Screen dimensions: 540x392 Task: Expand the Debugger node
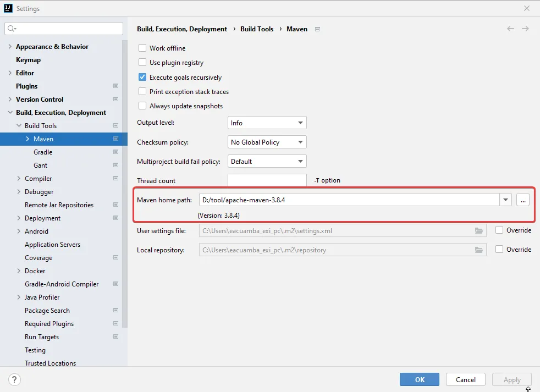pos(19,191)
